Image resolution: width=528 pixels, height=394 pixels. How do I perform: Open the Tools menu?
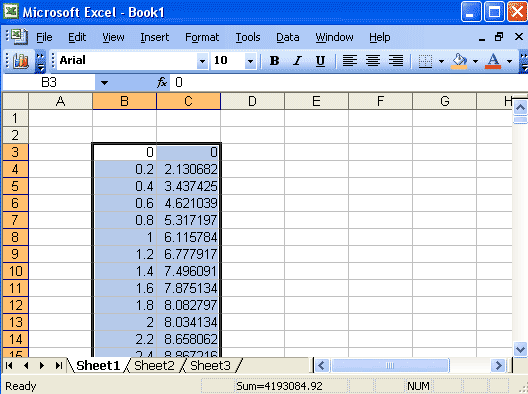(248, 37)
